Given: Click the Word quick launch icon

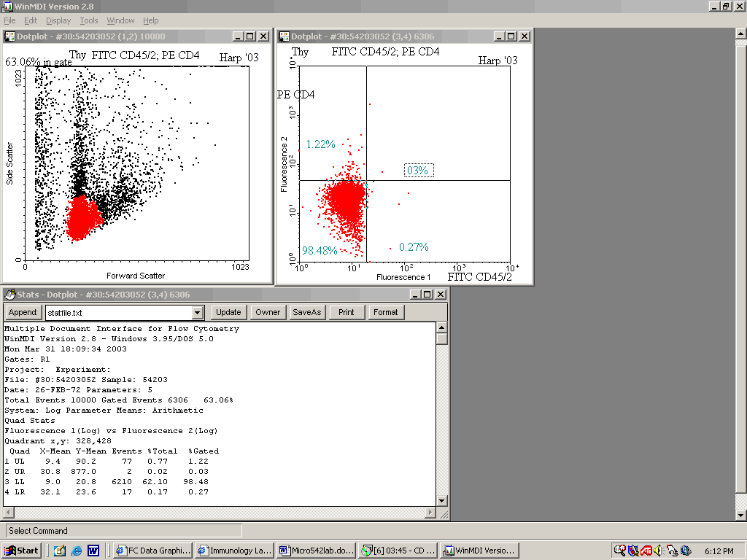Looking at the screenshot, I should click(93, 551).
